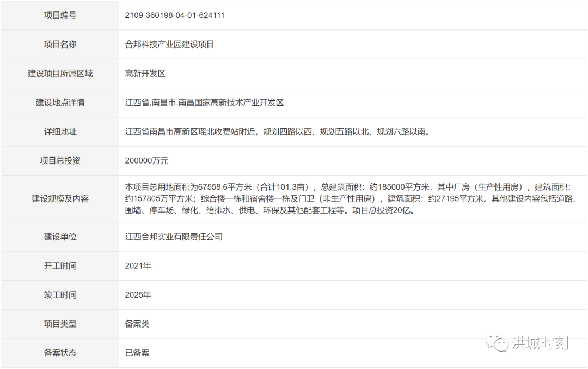588x369 pixels.
Task: Select the status value 已备案
Action: pos(137,353)
